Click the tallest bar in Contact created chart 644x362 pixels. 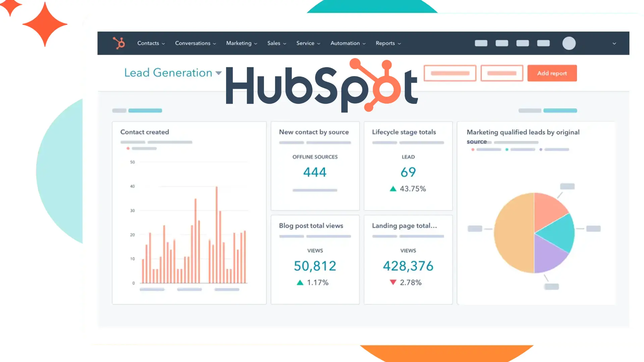(x=217, y=235)
